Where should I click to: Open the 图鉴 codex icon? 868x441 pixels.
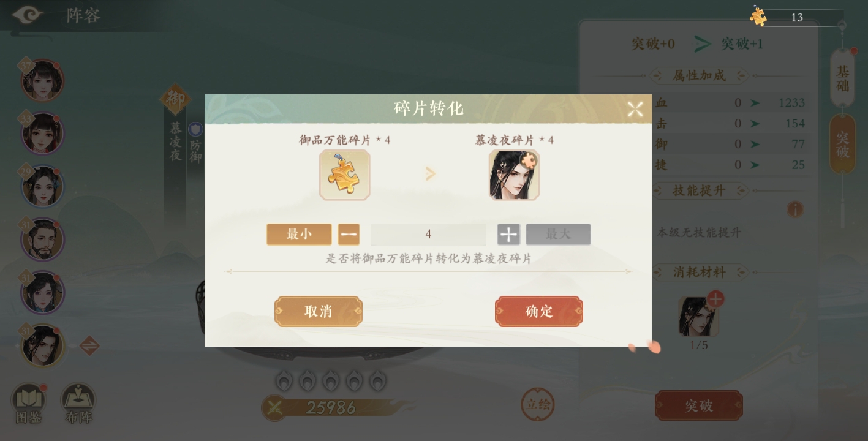click(29, 404)
